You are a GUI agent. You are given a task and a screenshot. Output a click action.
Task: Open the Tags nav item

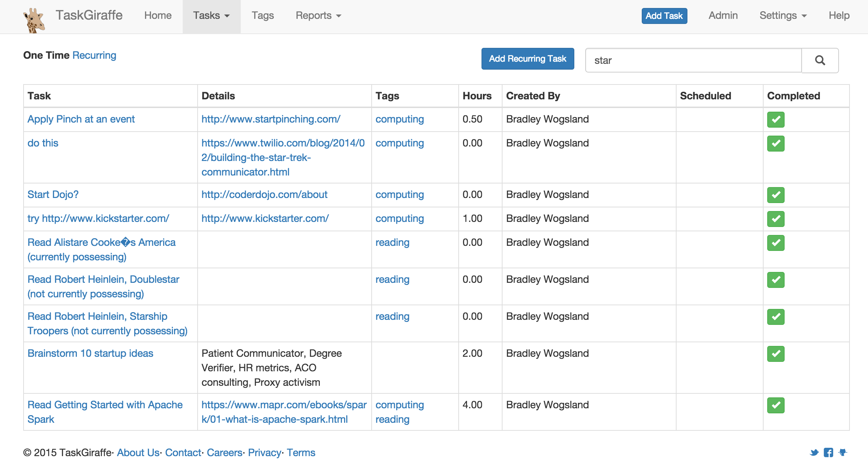tap(263, 16)
